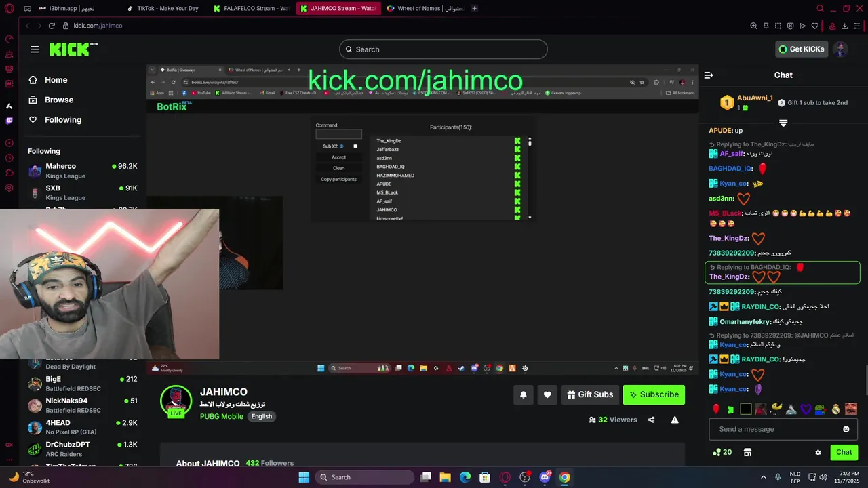Click 432 Followers text
Viewport: 868px width, 488px height.
click(x=269, y=463)
